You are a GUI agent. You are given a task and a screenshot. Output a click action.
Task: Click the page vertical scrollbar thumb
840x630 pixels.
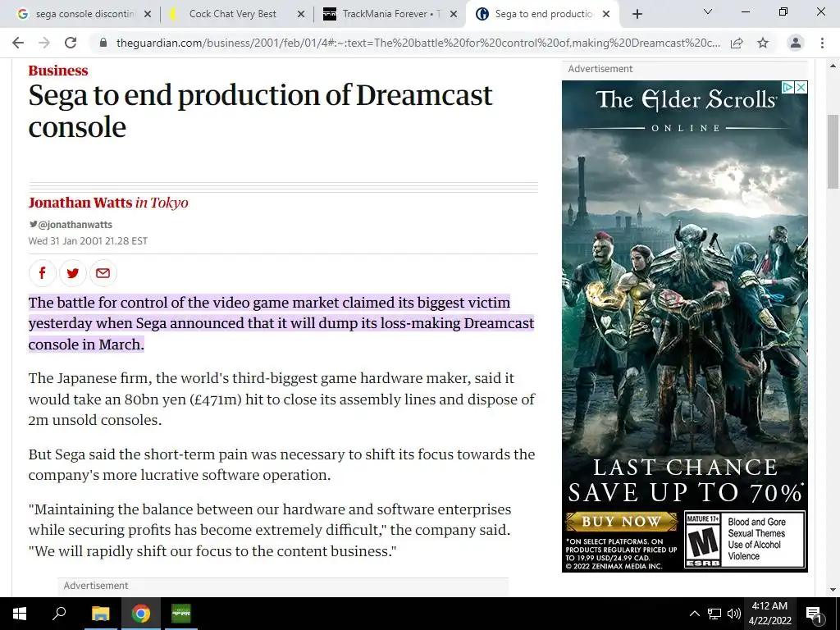833,152
